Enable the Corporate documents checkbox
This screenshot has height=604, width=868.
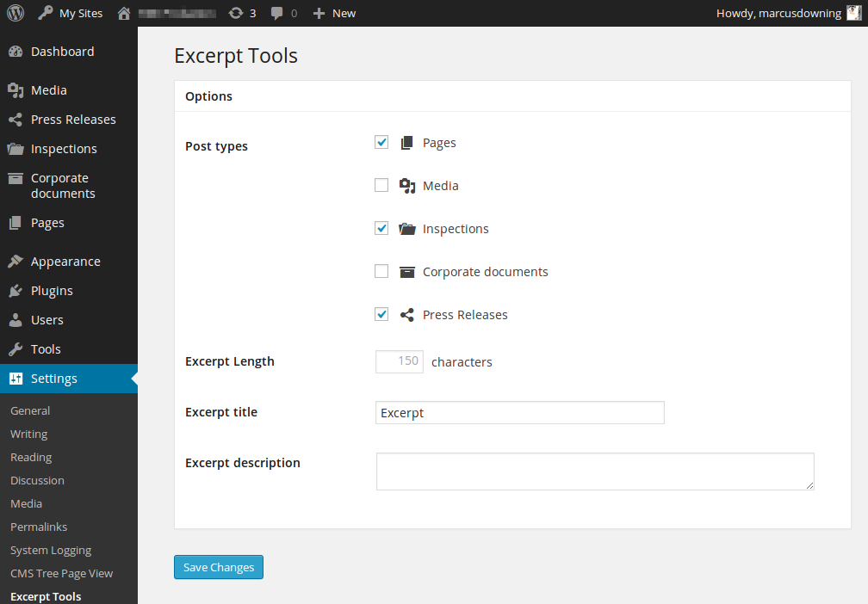pyautogui.click(x=381, y=271)
